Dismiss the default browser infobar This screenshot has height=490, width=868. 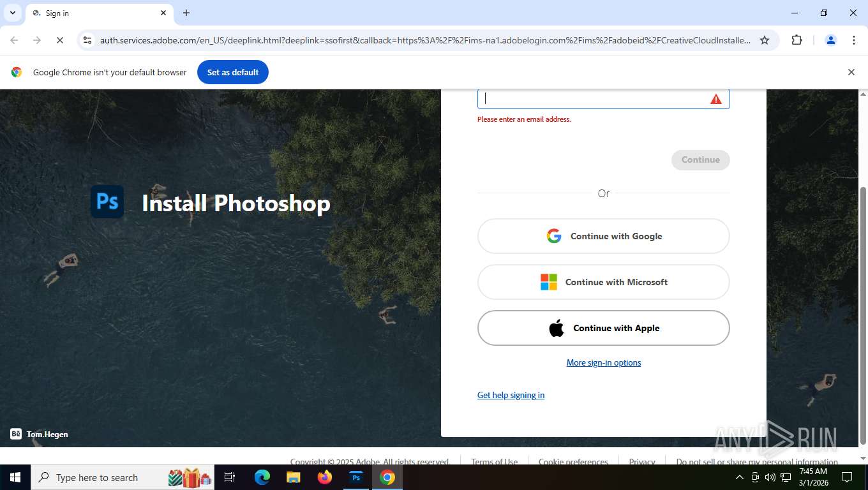(x=851, y=72)
